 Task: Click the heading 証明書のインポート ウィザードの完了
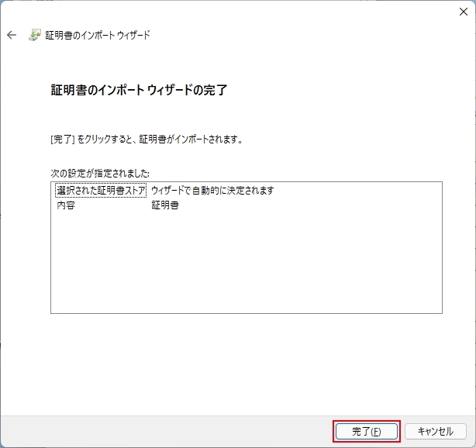[x=139, y=90]
